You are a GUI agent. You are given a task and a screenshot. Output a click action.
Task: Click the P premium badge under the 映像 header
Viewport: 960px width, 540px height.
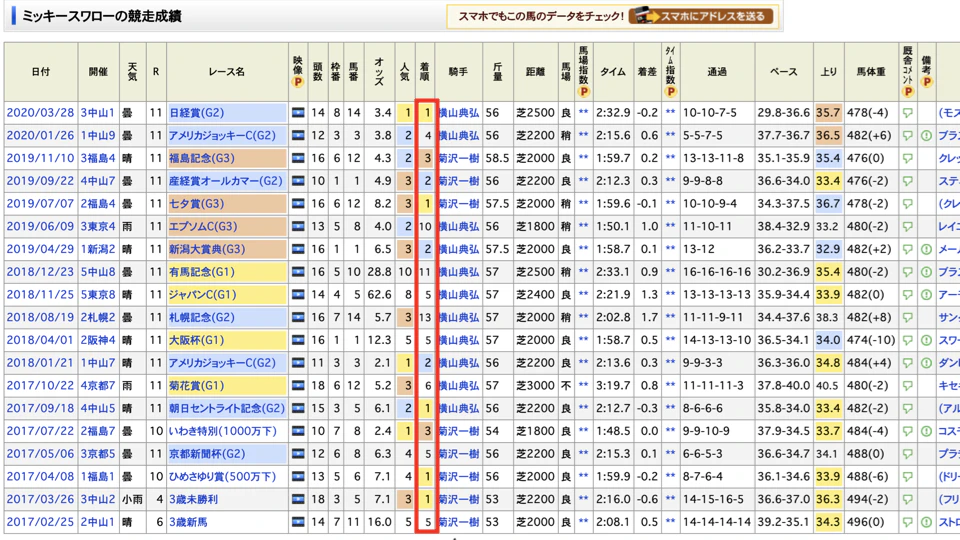click(298, 82)
